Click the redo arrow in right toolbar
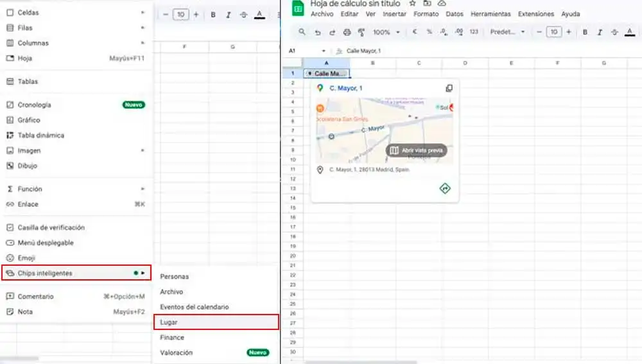Image resolution: width=642 pixels, height=364 pixels. click(332, 32)
